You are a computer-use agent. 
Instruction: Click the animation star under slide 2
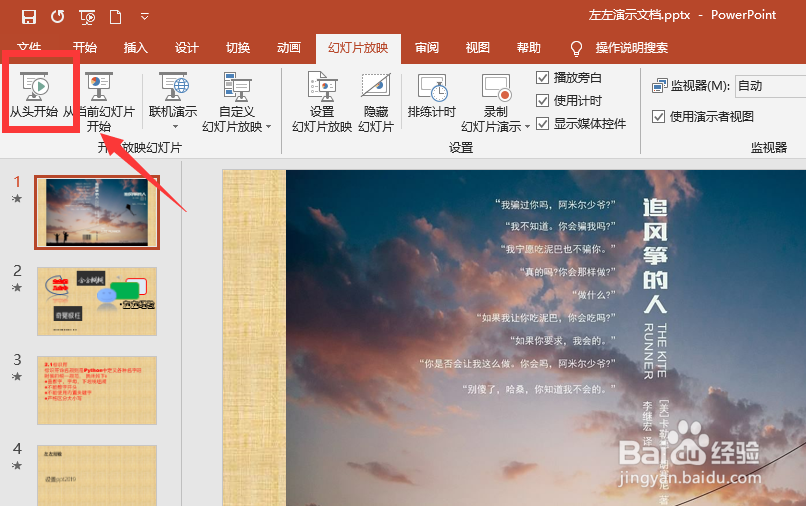point(17,287)
